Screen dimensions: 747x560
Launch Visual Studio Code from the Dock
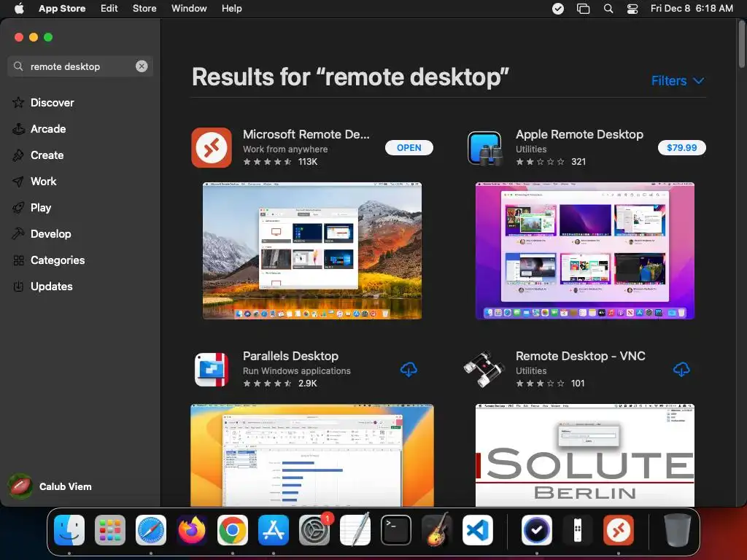click(478, 530)
